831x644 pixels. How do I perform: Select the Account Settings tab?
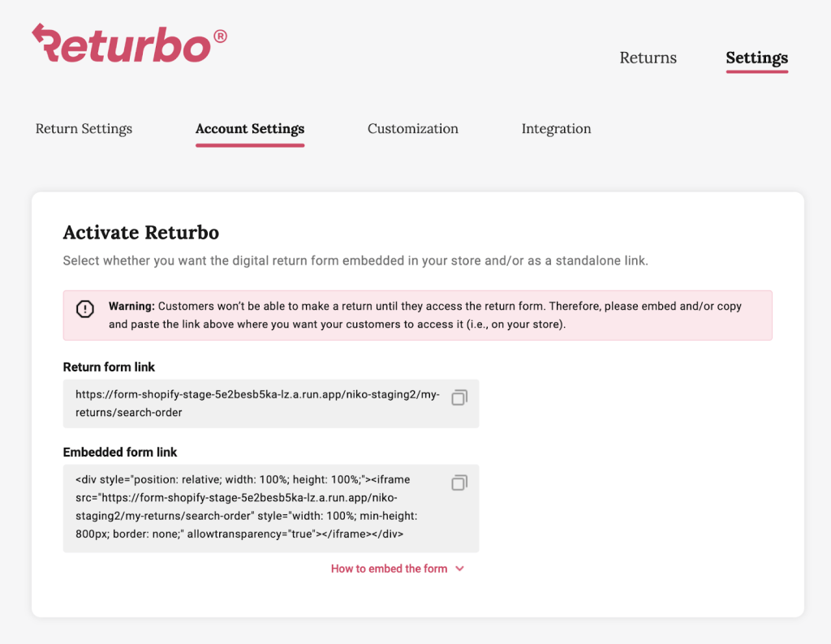point(250,129)
